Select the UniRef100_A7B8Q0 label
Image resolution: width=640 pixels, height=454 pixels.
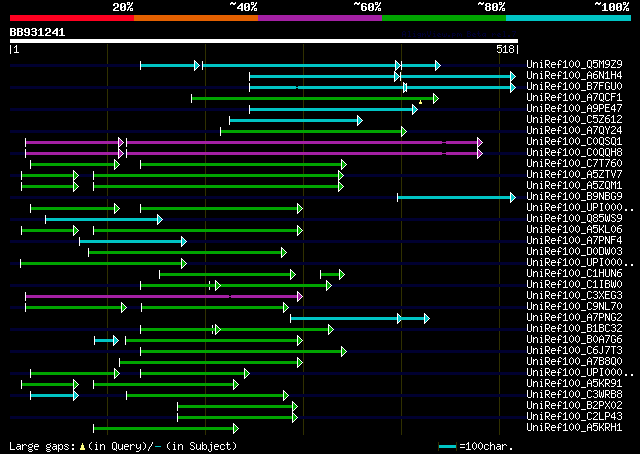[574, 362]
